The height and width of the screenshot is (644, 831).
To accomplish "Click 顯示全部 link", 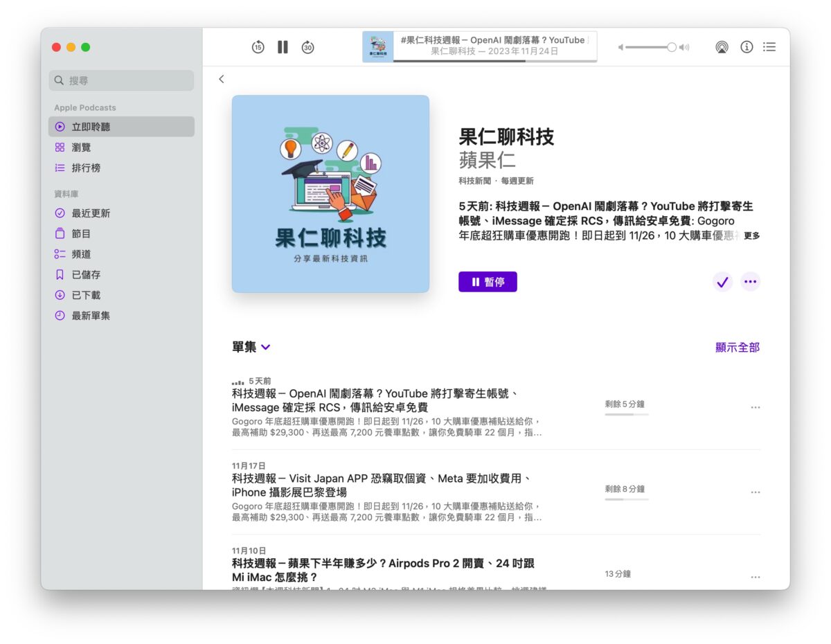I will click(x=738, y=348).
